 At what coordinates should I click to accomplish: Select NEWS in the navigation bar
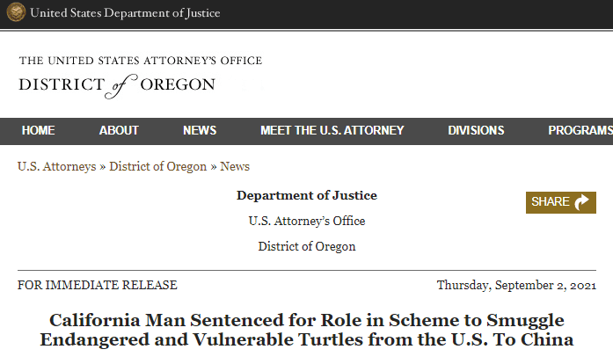pyautogui.click(x=200, y=131)
